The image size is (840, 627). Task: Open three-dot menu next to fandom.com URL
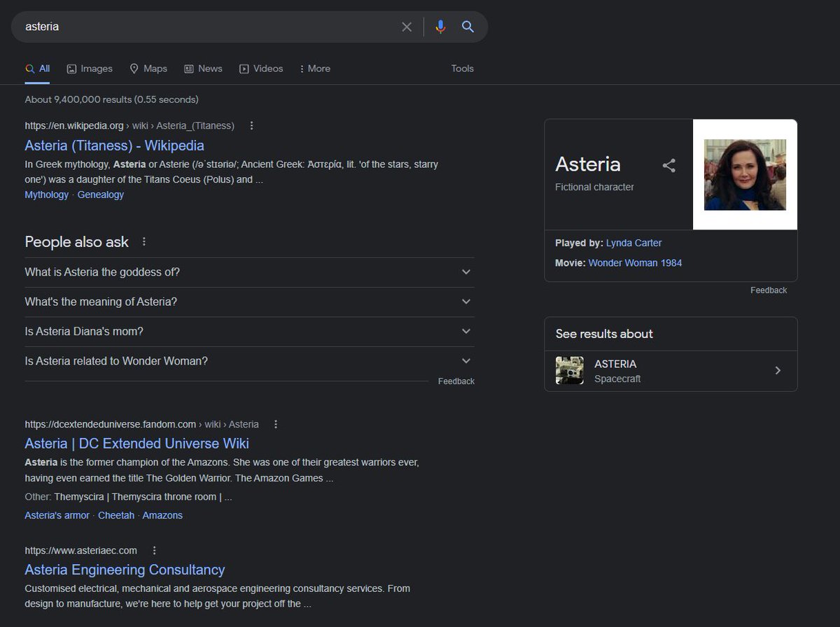coord(276,424)
